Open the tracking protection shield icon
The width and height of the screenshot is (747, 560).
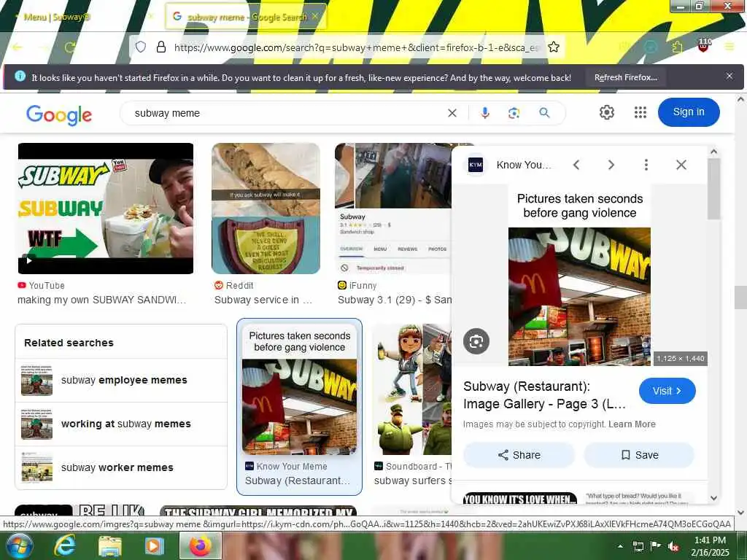[141, 47]
